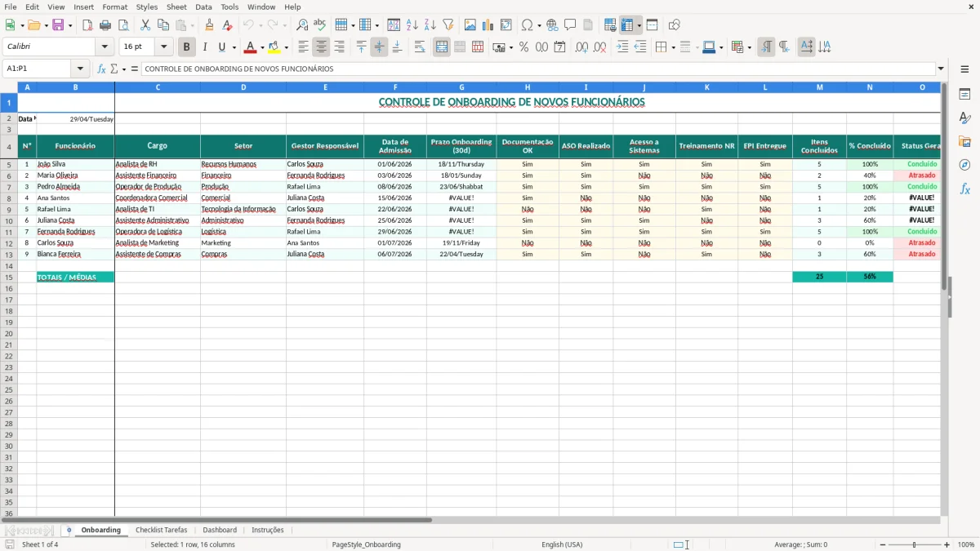Toggle Left-To-Right text direction
This screenshot has width=980, height=551.
pos(766,47)
